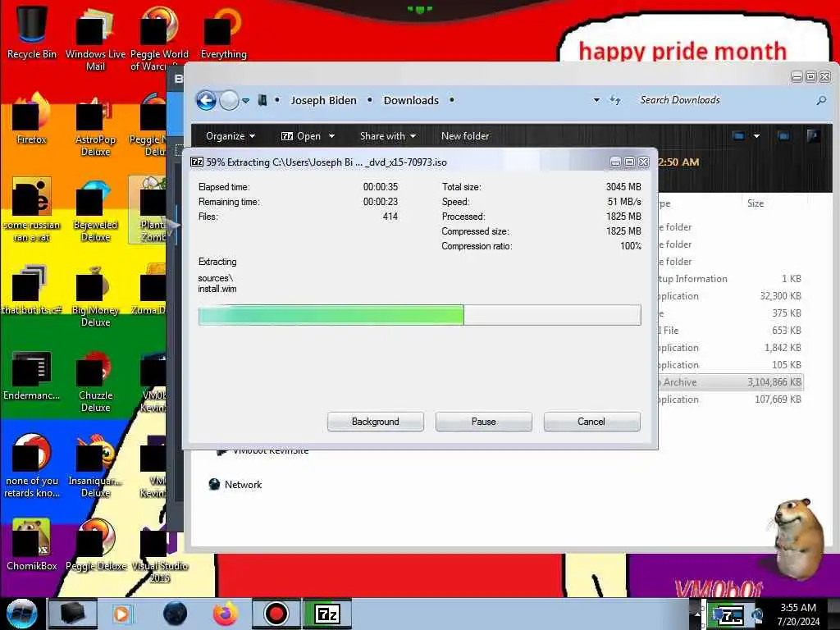This screenshot has width=840, height=630.
Task: Open Firefox from the taskbar
Action: [x=226, y=614]
